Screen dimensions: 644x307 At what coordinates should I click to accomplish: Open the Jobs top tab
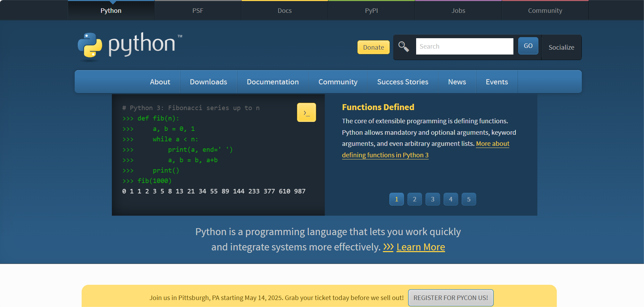coord(459,10)
